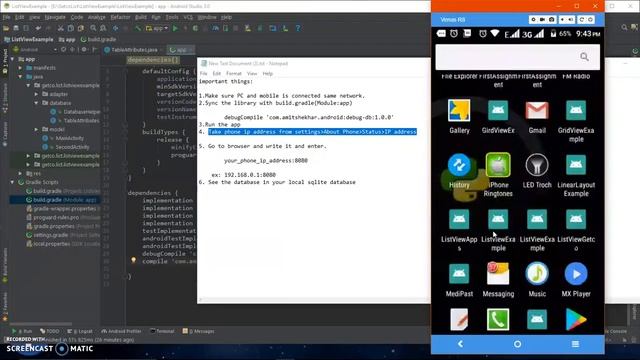The height and width of the screenshot is (360, 640).
Task: Expand the res folder
Action: point(20,173)
